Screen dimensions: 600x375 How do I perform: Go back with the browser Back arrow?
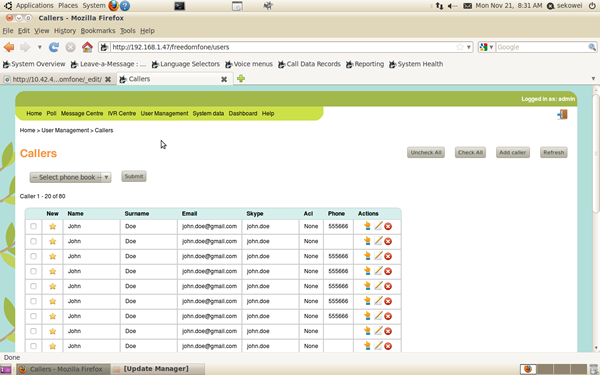pos(9,47)
